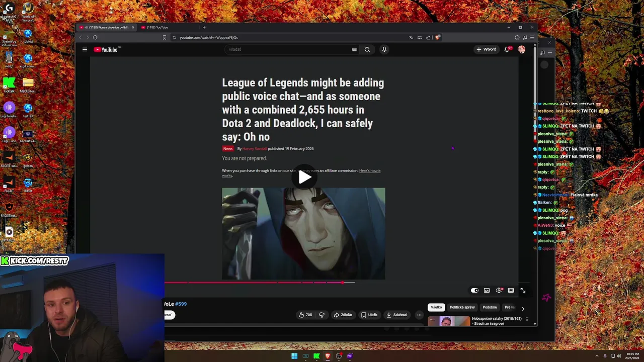
Task: Open the page translate icon in address bar
Action: pyautogui.click(x=411, y=37)
